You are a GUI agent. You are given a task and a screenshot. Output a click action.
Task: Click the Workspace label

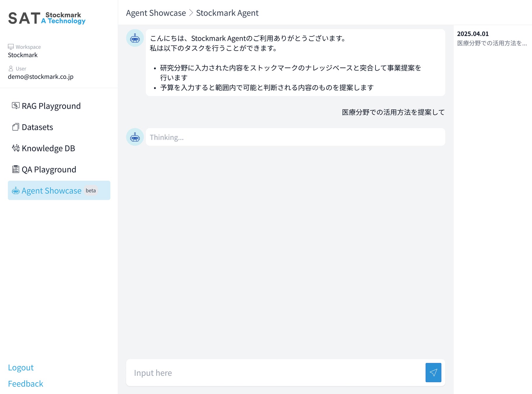(28, 47)
